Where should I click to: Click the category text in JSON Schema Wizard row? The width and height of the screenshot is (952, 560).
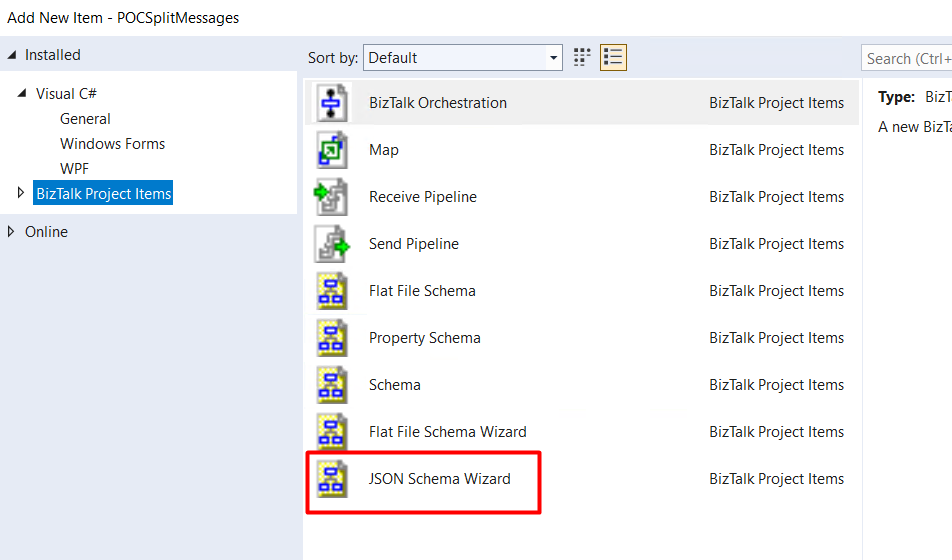777,479
